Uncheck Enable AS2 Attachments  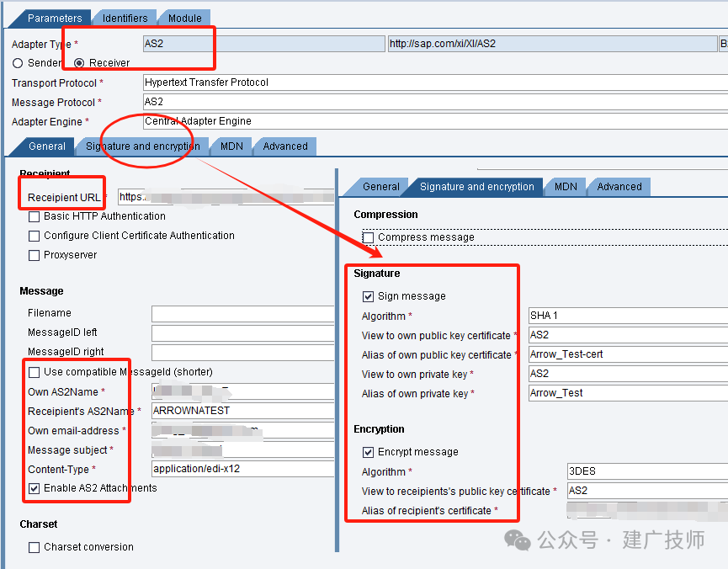point(34,488)
